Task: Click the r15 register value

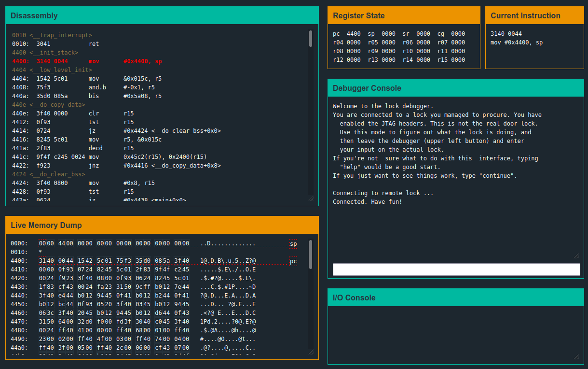Action: pyautogui.click(x=458, y=60)
